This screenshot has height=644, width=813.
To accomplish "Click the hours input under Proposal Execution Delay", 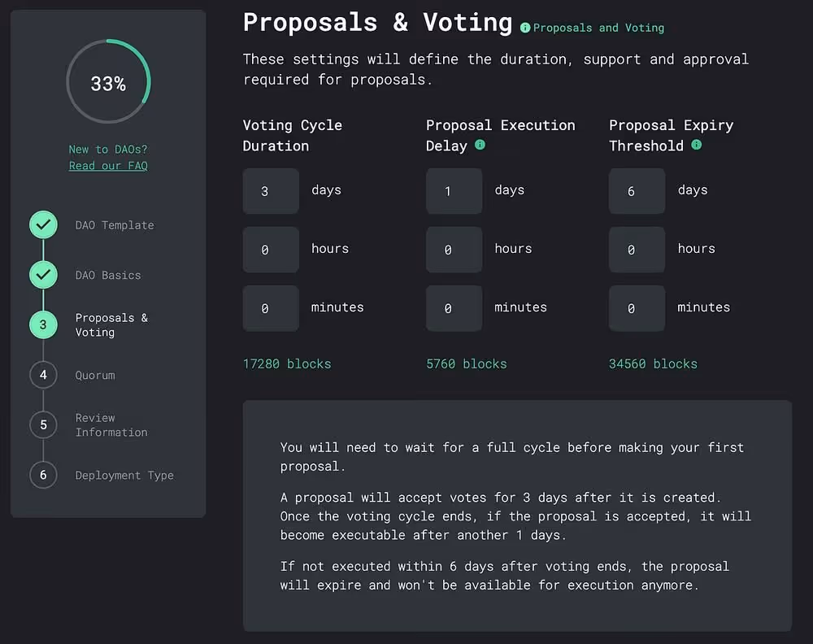I will [x=454, y=250].
